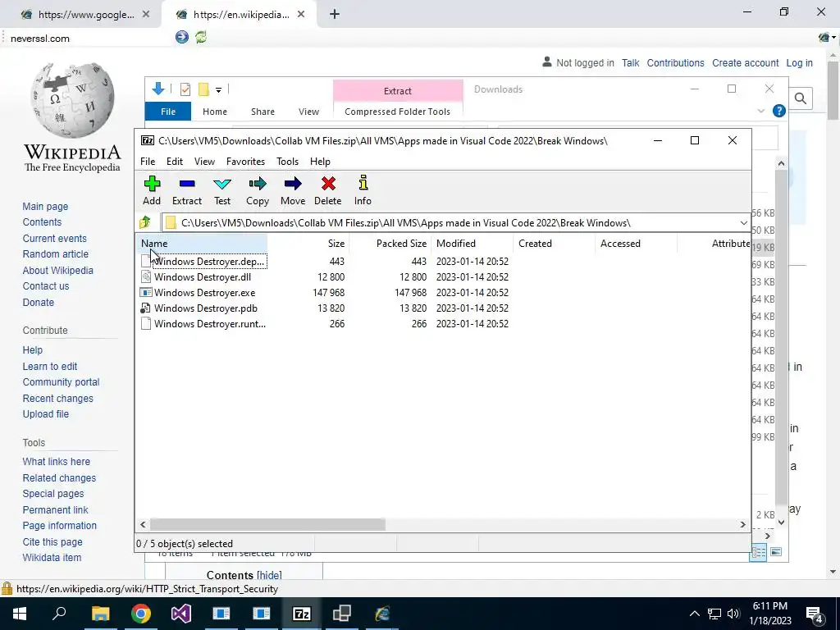
Task: Switch to 7-Zip taskbar button
Action: [x=302, y=614]
